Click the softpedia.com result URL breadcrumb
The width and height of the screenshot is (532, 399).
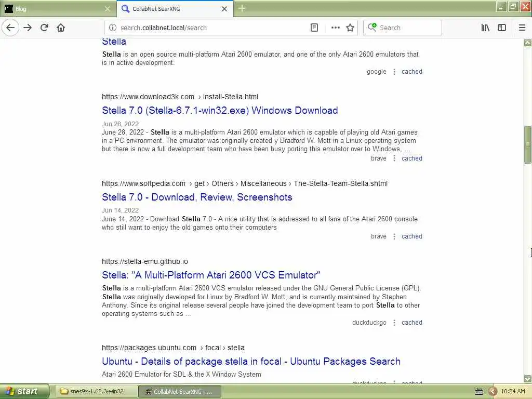pos(245,183)
